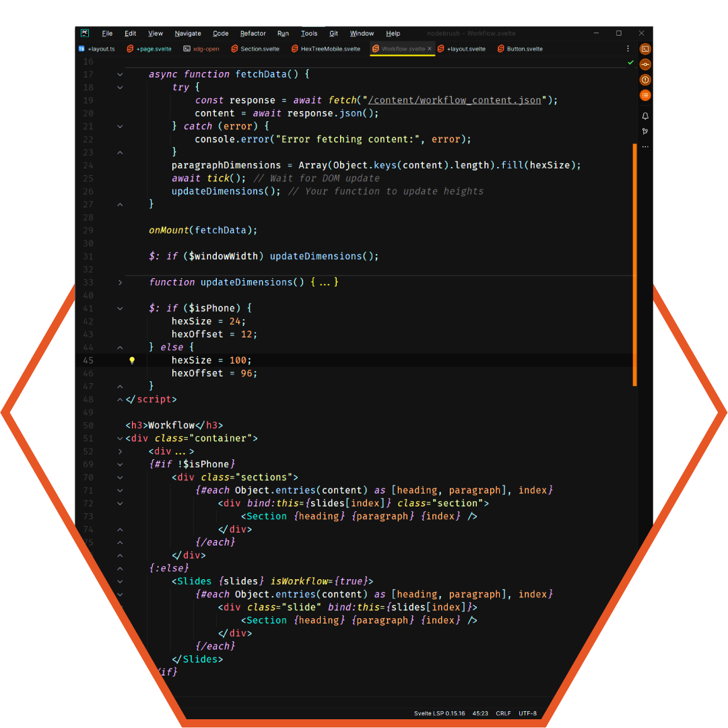728x728 pixels.
Task: Switch to the Section.svelte tab
Action: pyautogui.click(x=255, y=48)
